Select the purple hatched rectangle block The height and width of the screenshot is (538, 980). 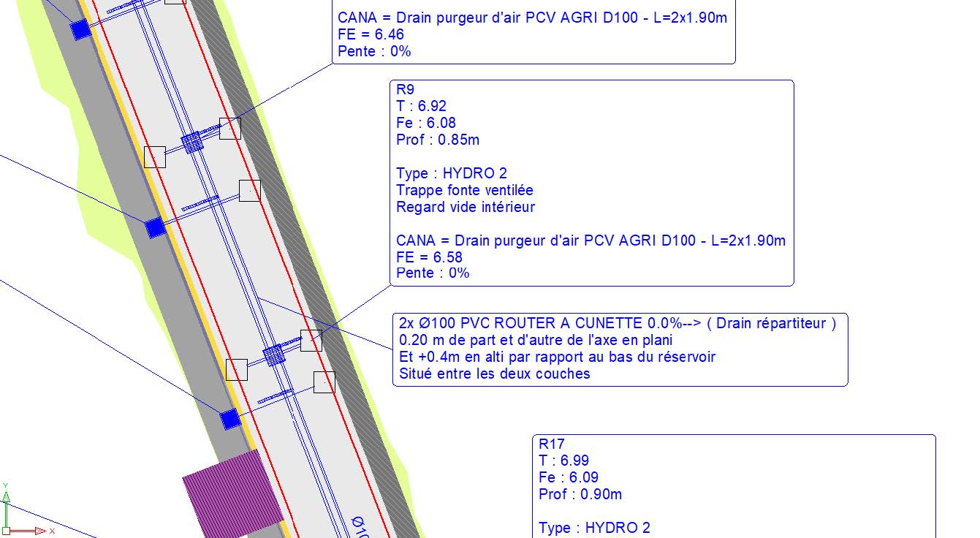click(x=232, y=494)
